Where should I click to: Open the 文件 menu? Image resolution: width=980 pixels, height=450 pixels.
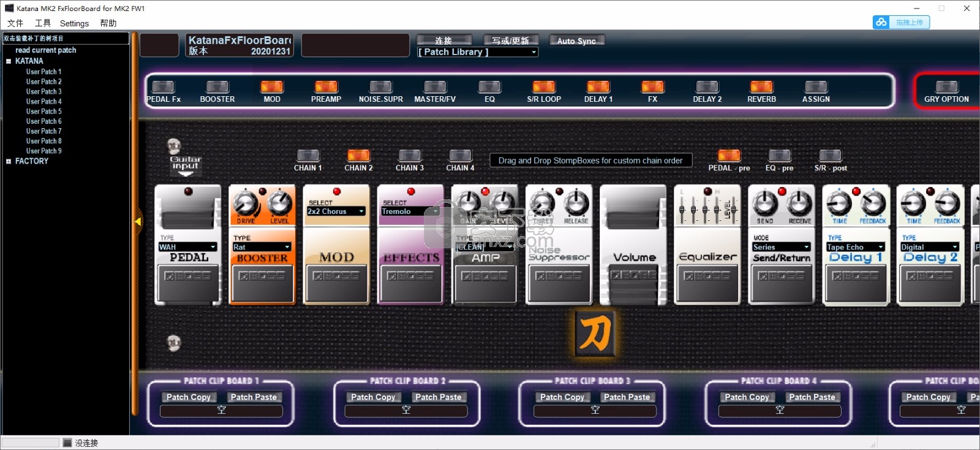click(x=15, y=23)
